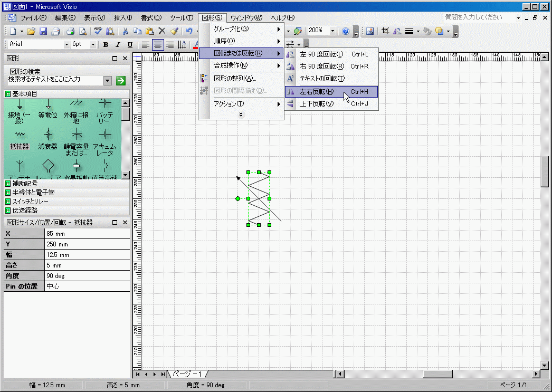Click the Help question mark icon
Image resolution: width=552 pixels, height=392 pixels.
click(x=346, y=31)
